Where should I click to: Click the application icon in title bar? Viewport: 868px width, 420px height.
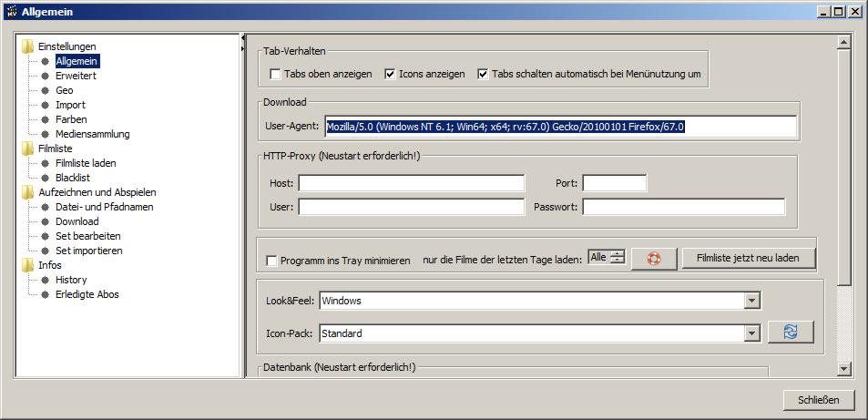(x=11, y=11)
